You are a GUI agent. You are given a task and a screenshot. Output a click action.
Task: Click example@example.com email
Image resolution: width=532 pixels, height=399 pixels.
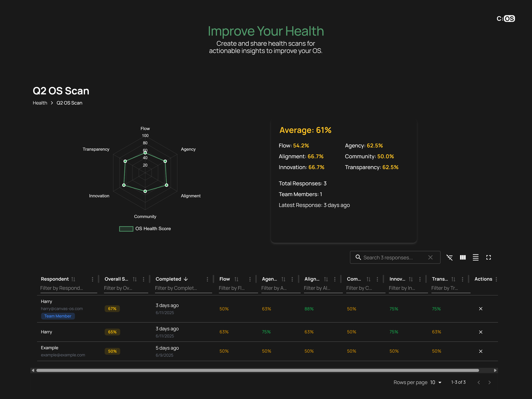63,355
